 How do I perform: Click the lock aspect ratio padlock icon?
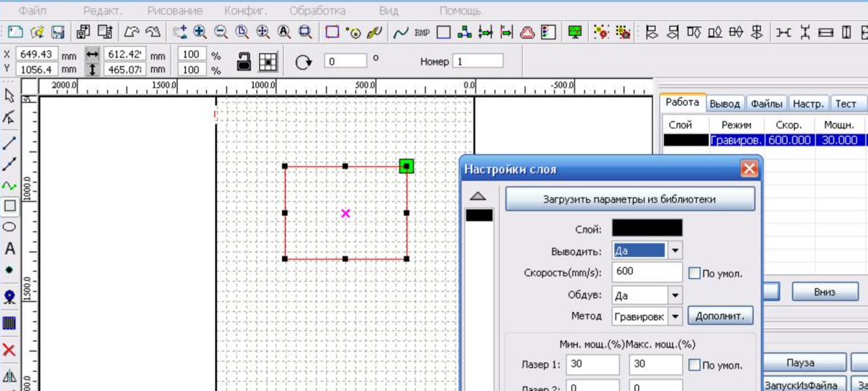click(244, 62)
